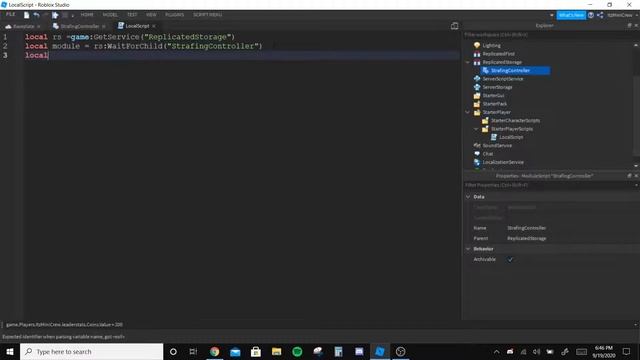
Task: Open the account username dropdown
Action: pos(622,15)
